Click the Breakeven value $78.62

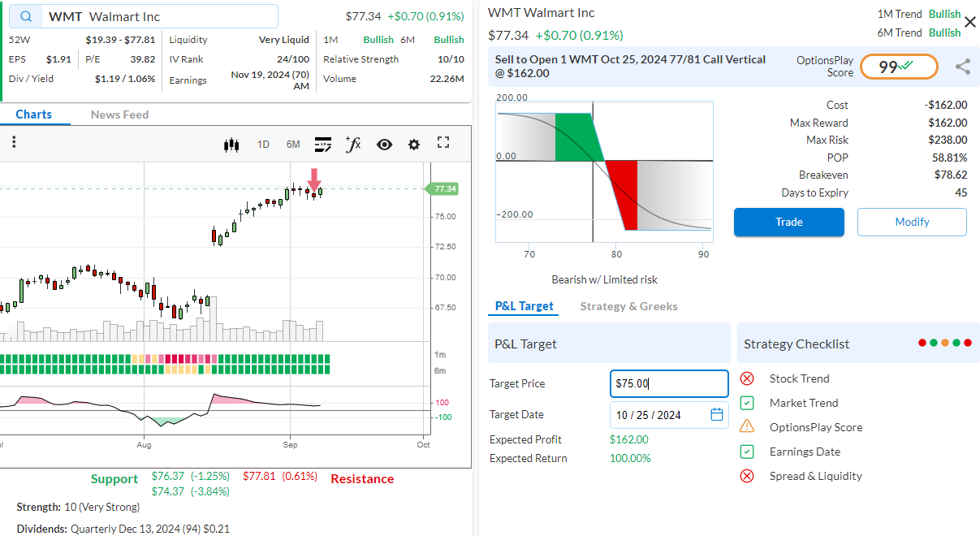(x=950, y=175)
